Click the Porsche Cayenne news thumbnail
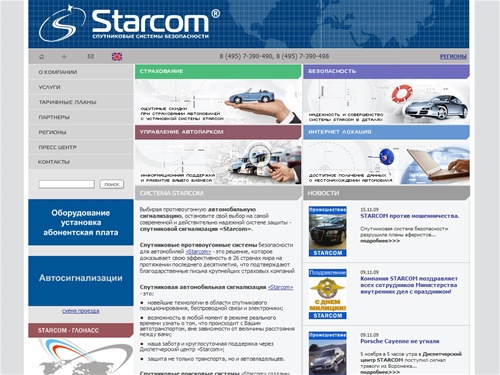 pos(327,353)
